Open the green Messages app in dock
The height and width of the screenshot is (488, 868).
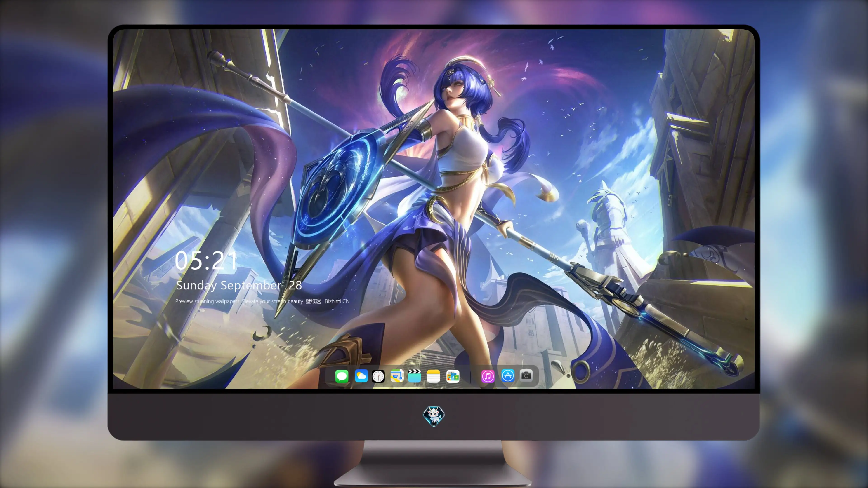[342, 376]
